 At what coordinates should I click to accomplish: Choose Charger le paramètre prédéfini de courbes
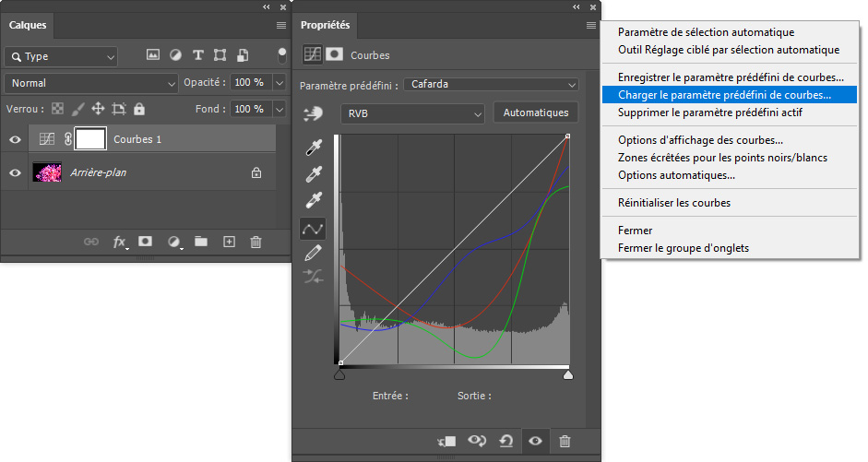724,94
